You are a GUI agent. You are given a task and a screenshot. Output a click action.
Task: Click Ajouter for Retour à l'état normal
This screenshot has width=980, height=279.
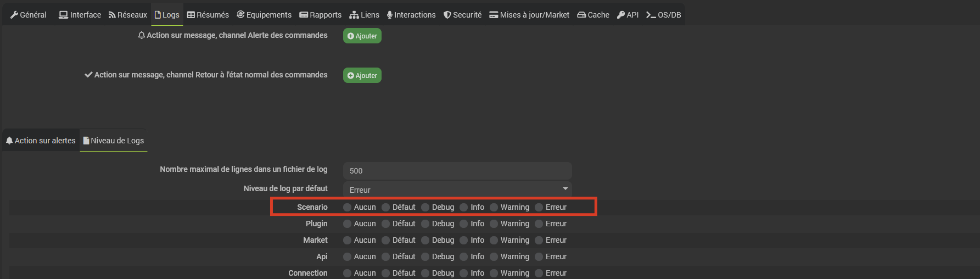[x=362, y=75]
